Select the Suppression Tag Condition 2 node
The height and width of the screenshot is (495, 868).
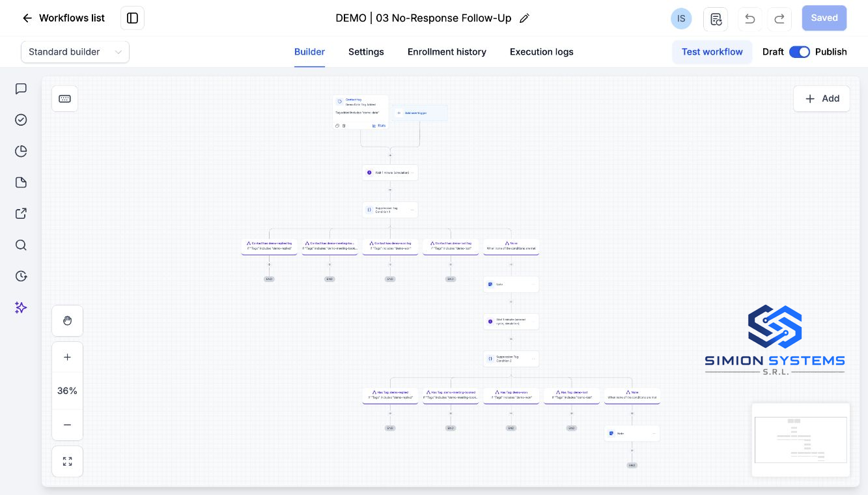tap(511, 358)
